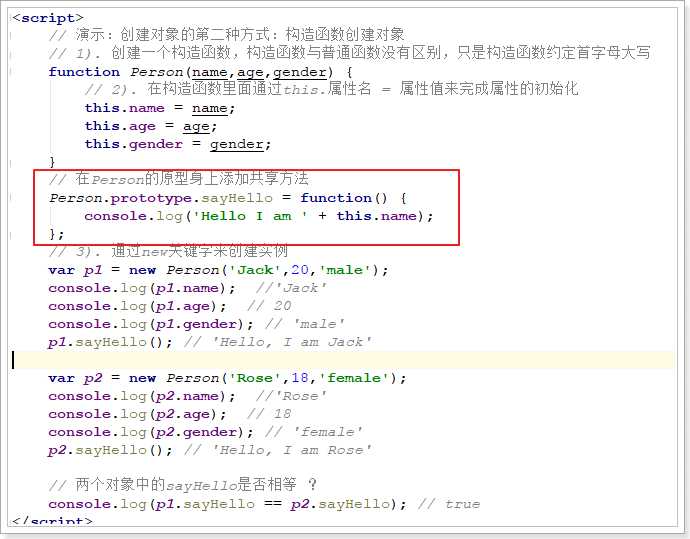Click the comment starting with '// 1). 创建一个构造函数'
The width and height of the screenshot is (690, 539).
(x=349, y=52)
